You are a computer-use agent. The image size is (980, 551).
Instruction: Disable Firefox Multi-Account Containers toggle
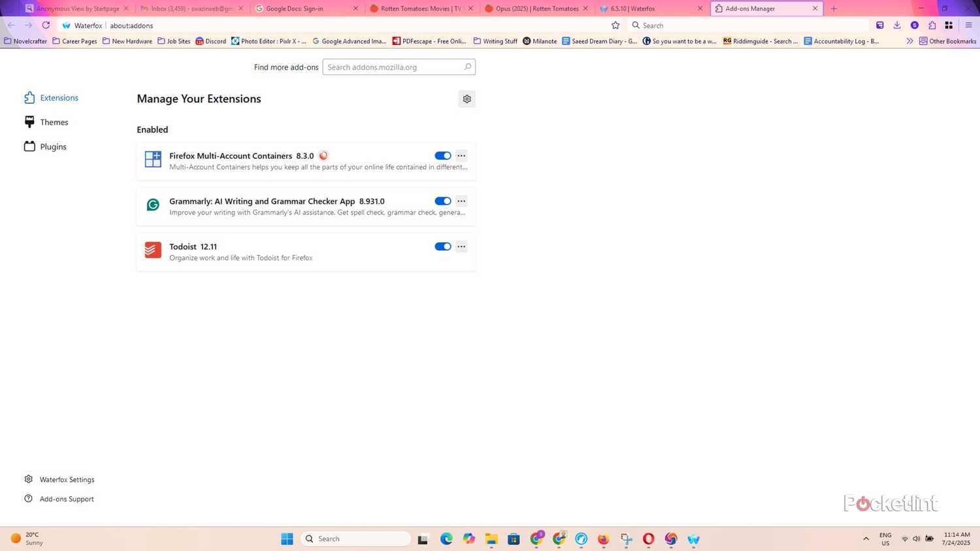point(443,155)
